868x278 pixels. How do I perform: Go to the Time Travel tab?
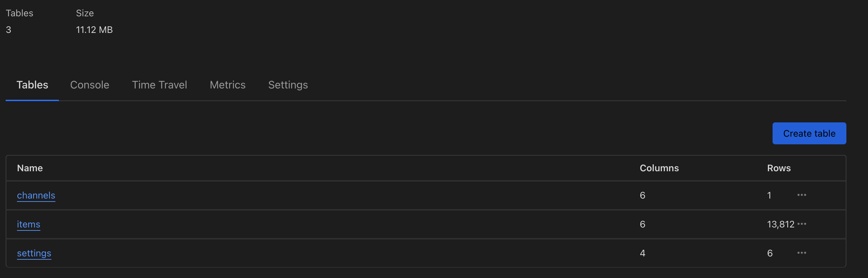pos(159,85)
